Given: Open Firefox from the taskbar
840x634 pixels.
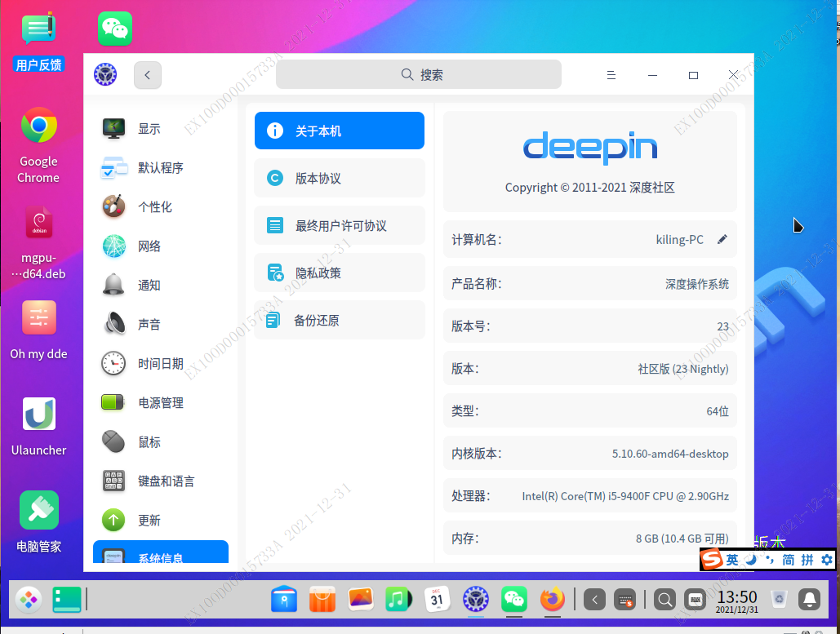Looking at the screenshot, I should click(553, 600).
